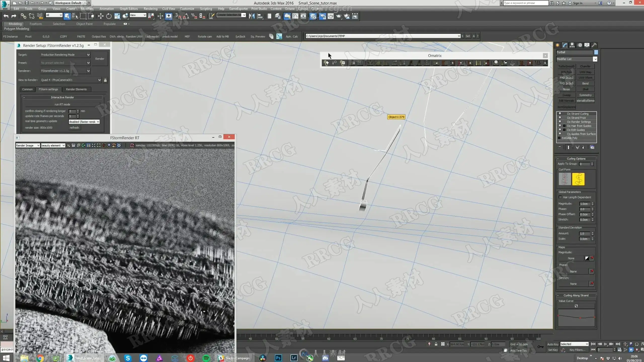Enable the Hair Length Dependent checkbox
Screen dimensions: 644x362
560,197
